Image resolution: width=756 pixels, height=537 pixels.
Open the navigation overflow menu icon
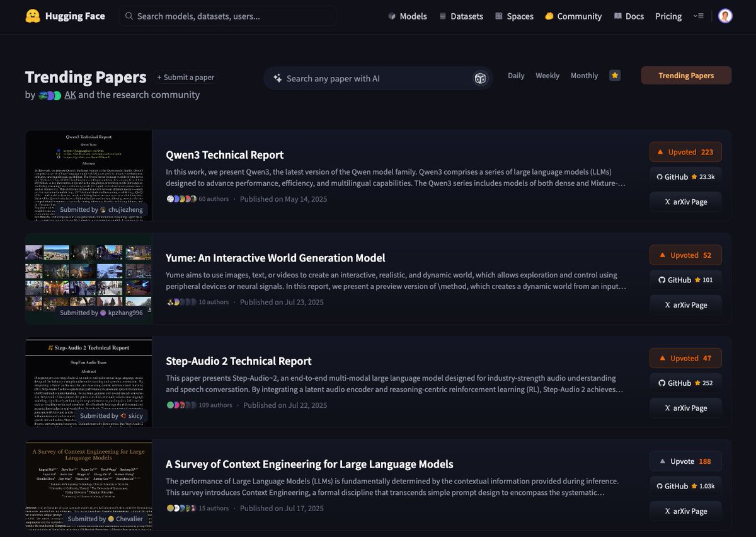point(698,16)
